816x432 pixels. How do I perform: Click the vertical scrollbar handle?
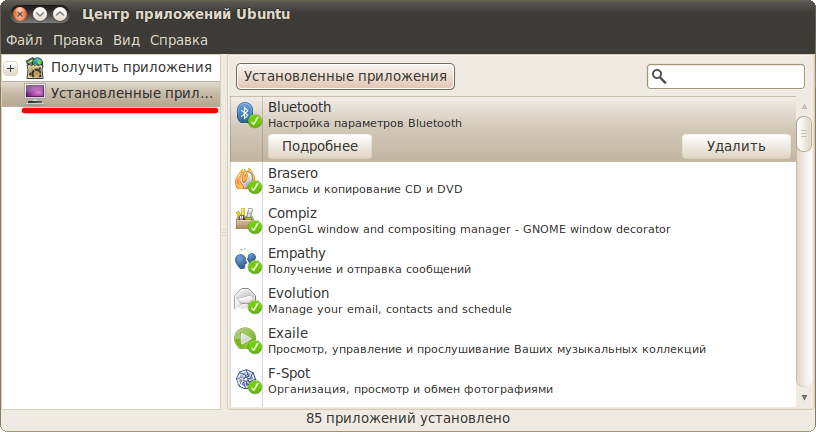(805, 135)
